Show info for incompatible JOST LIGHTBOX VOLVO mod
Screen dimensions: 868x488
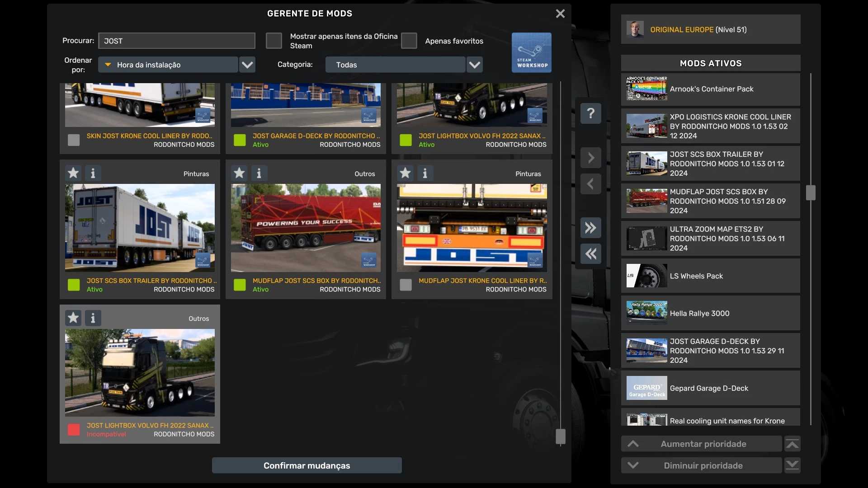click(93, 318)
